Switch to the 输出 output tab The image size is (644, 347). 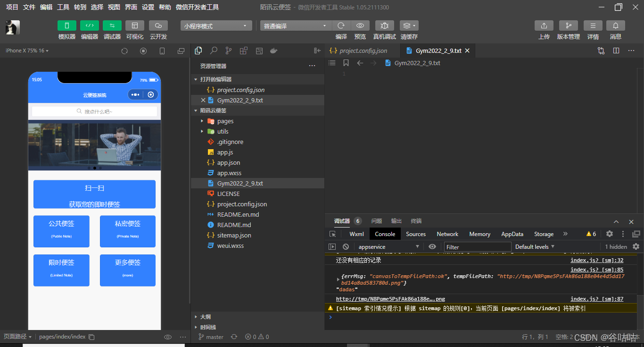pyautogui.click(x=396, y=221)
